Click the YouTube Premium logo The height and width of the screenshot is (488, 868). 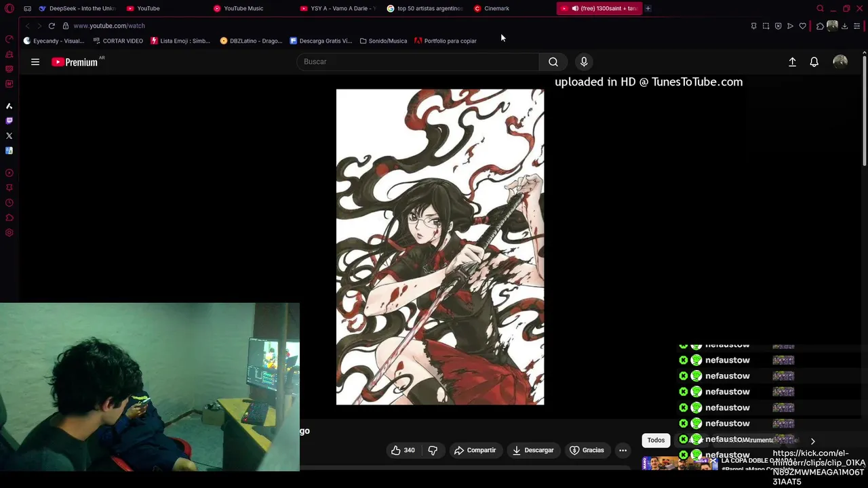click(76, 62)
